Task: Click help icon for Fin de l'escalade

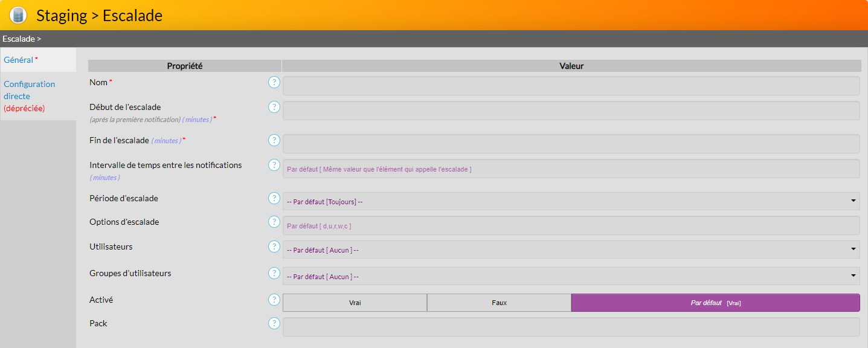Action: [274, 140]
